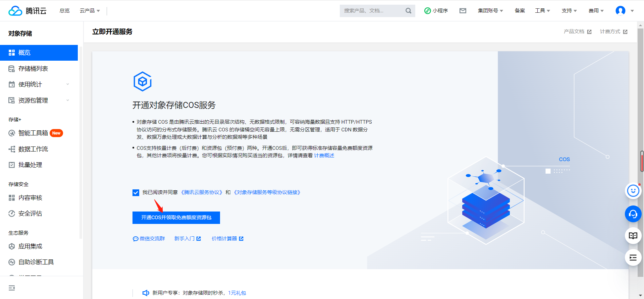Open 计费方式 link

pos(613,32)
